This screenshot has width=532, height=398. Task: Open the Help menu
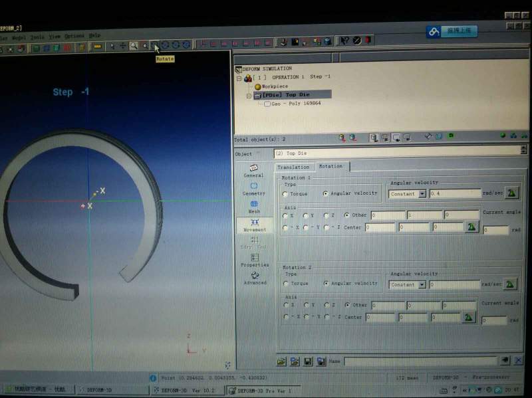(x=94, y=35)
